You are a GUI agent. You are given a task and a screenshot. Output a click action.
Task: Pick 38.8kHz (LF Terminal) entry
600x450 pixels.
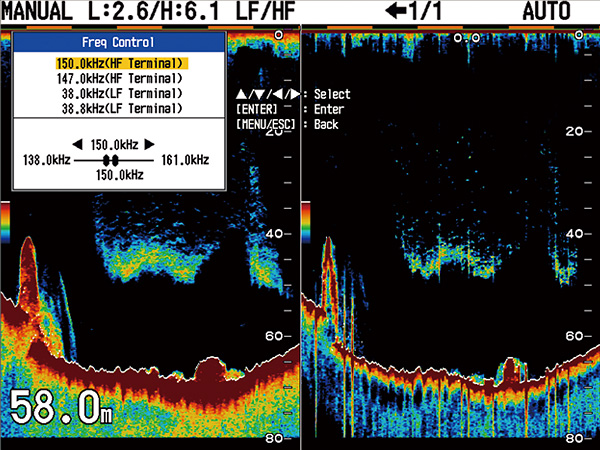pos(122,108)
